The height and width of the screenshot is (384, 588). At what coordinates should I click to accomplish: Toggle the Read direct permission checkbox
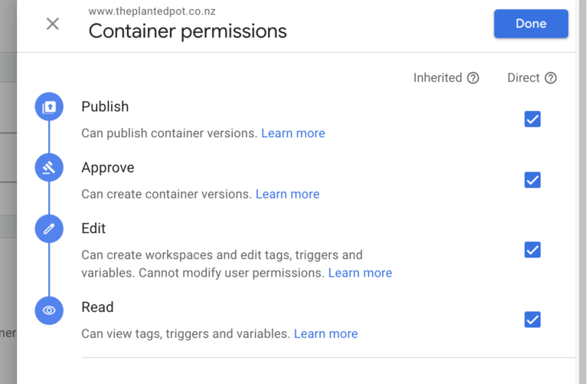point(532,320)
